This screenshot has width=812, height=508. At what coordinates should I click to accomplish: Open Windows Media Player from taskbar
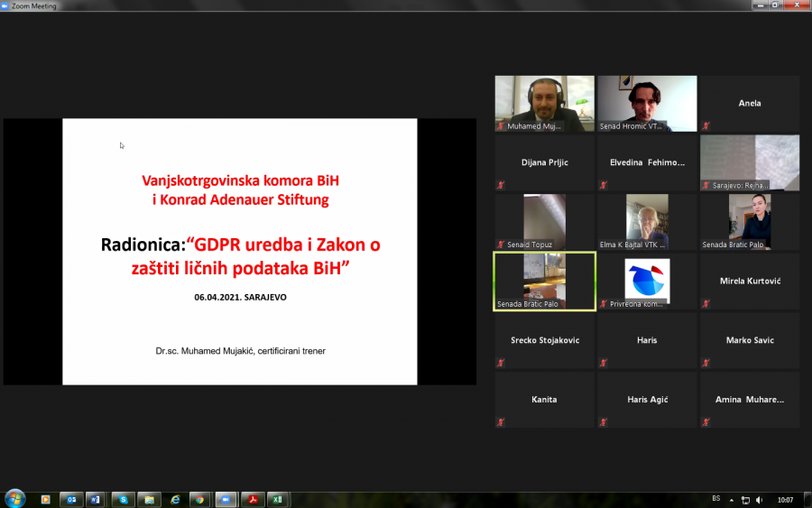(46, 500)
